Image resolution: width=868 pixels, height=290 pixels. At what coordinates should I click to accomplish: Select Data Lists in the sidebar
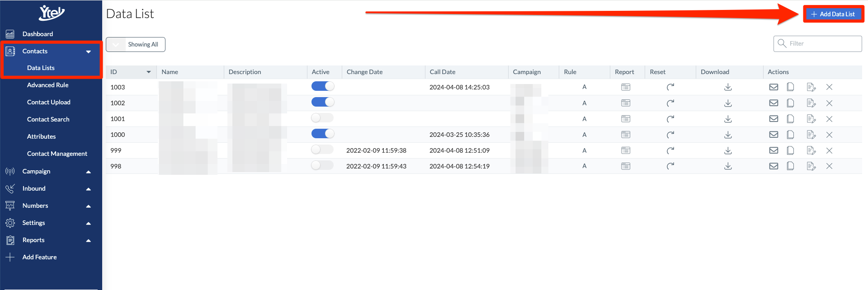(41, 68)
